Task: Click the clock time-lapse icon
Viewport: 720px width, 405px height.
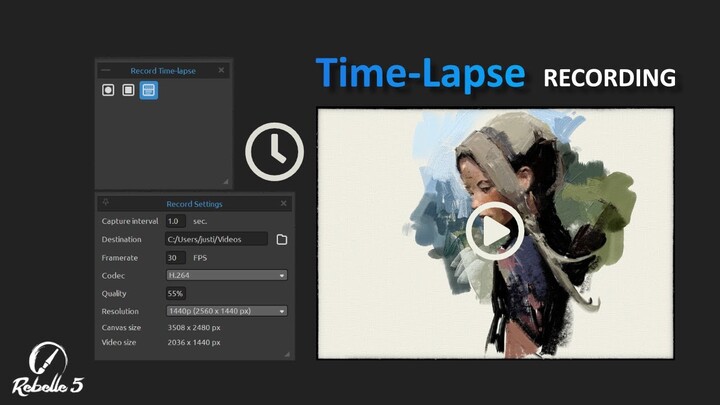Action: click(274, 152)
